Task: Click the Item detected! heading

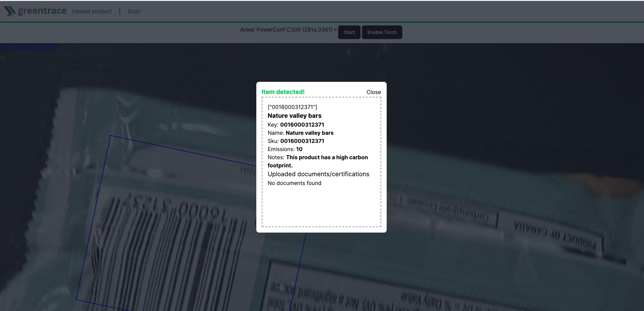Action: tap(283, 92)
